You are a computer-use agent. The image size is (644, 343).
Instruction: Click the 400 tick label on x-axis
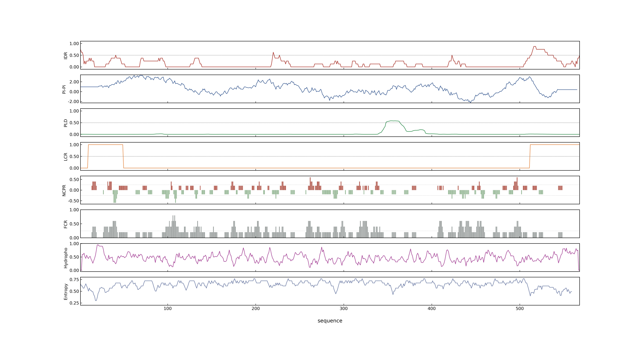432,309
